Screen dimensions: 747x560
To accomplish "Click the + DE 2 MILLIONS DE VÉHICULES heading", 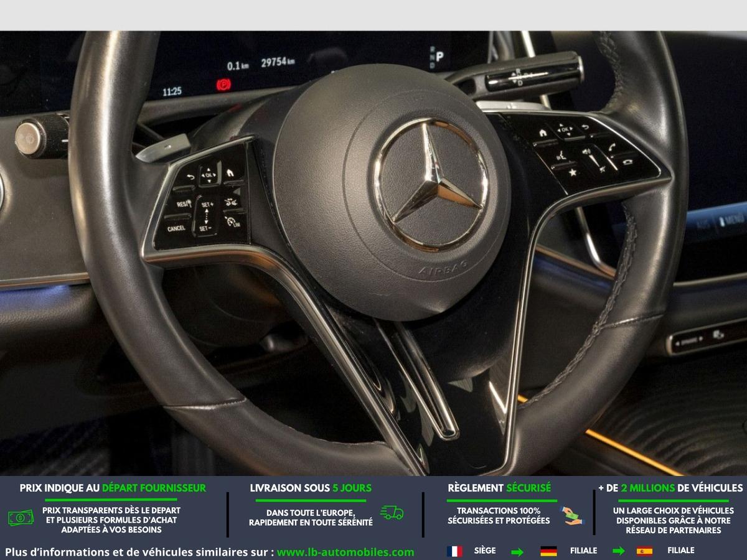I will click(670, 488).
